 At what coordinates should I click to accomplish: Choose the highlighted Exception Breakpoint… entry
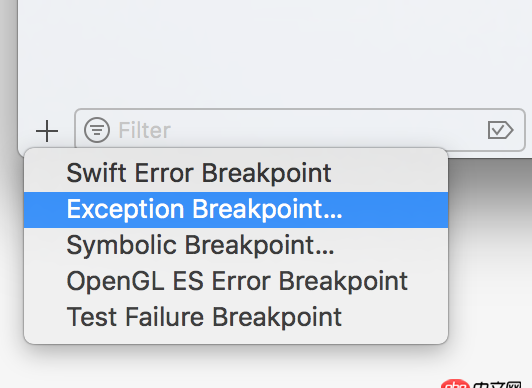coord(236,210)
